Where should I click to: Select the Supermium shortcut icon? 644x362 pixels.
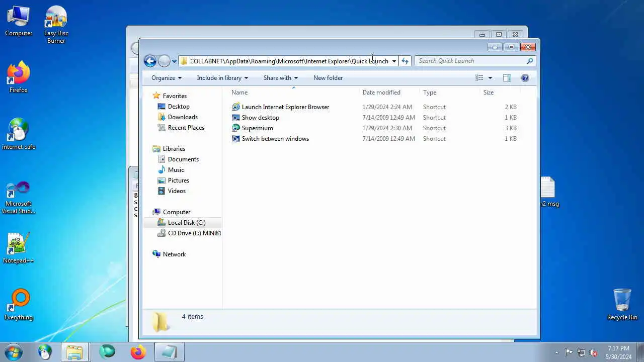click(x=235, y=128)
